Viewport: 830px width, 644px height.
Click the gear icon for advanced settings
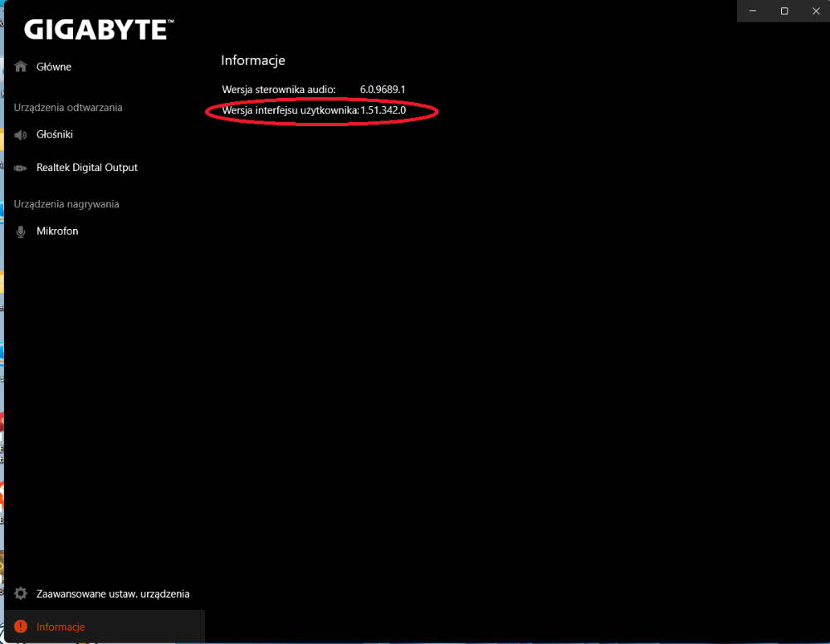pyautogui.click(x=21, y=593)
